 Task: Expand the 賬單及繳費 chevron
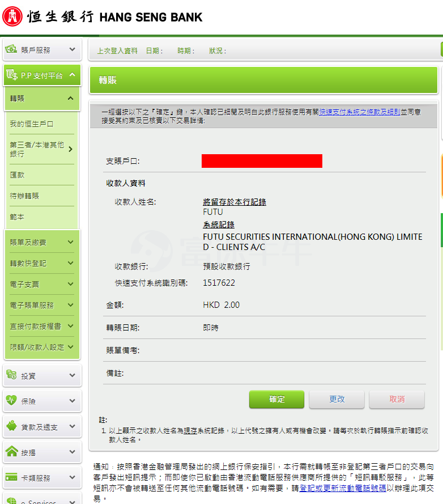pos(71,242)
